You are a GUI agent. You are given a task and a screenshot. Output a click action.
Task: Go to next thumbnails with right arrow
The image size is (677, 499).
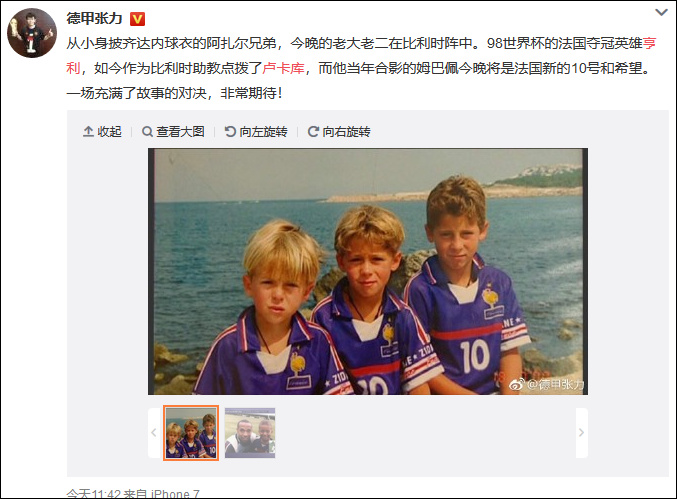pyautogui.click(x=582, y=433)
